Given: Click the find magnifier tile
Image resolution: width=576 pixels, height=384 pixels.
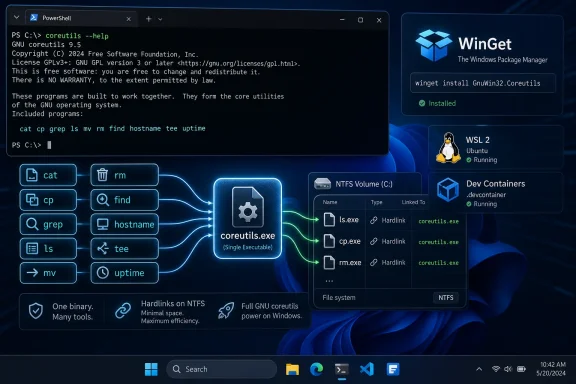Looking at the screenshot, I should 125,200.
